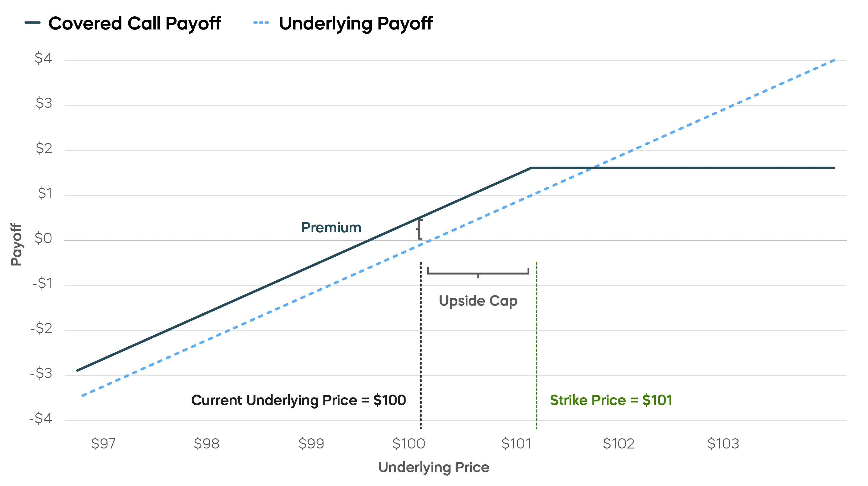Click the -$4 tick label on y-axis
The height and width of the screenshot is (486, 868).
[x=41, y=418]
